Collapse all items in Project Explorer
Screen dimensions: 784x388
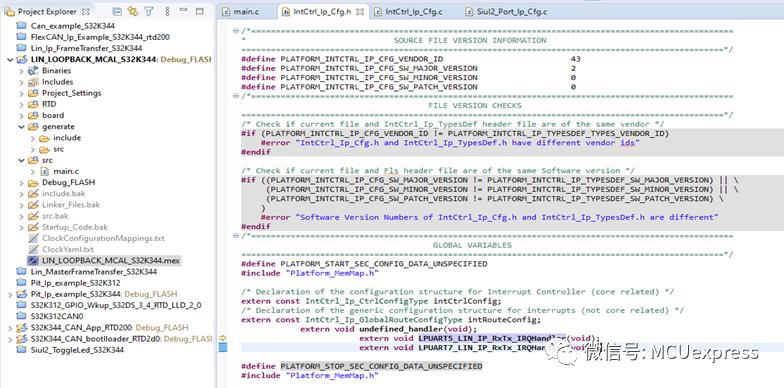[x=116, y=11]
